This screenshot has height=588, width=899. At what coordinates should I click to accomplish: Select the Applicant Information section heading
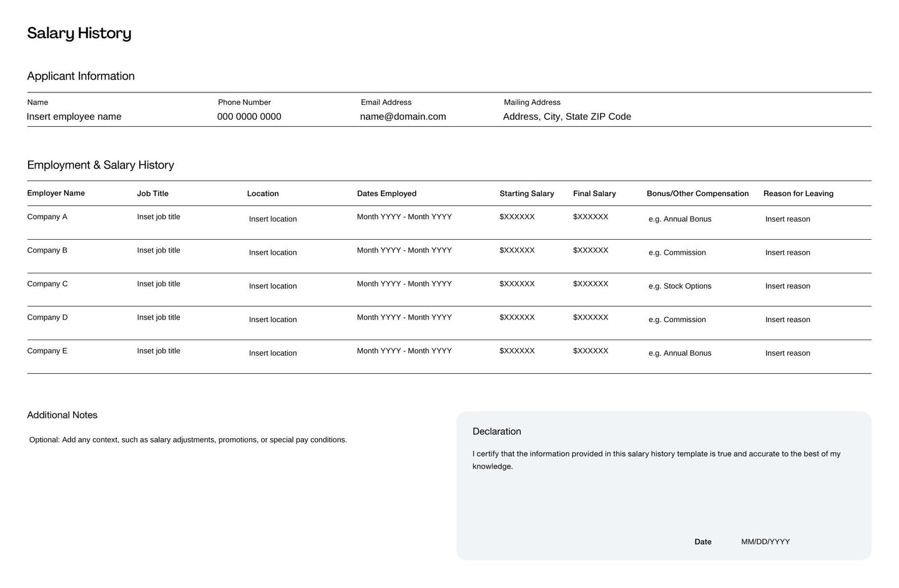coord(81,76)
